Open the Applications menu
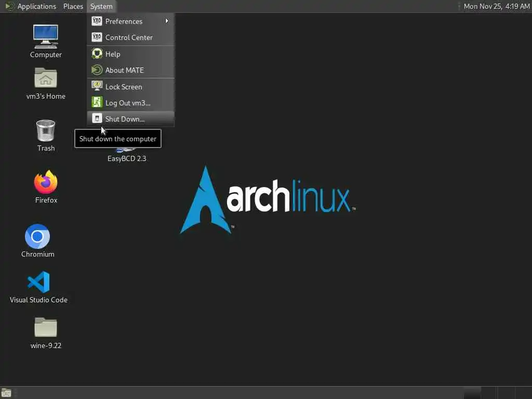The image size is (532, 399). (x=37, y=6)
